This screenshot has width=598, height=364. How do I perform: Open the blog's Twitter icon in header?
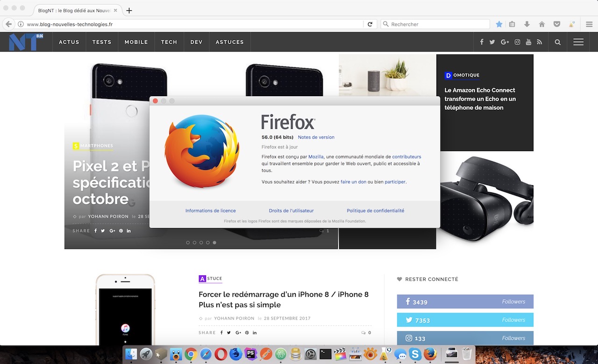492,42
